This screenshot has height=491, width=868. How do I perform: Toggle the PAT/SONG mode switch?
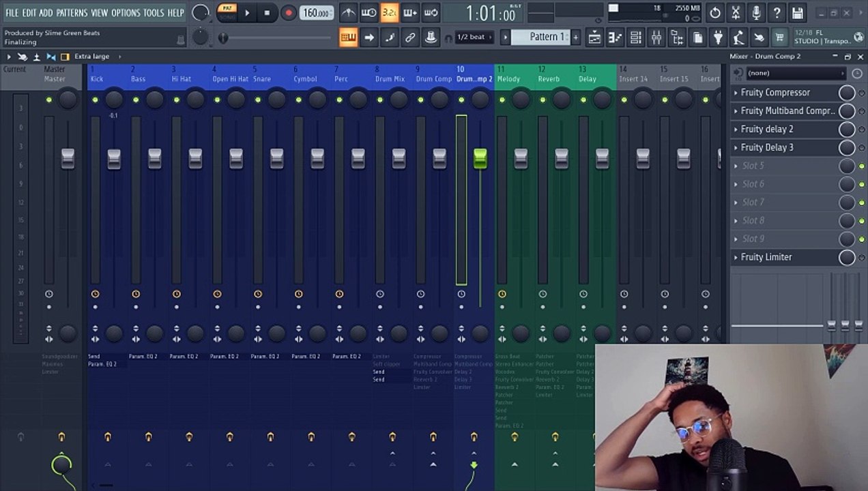pos(227,12)
